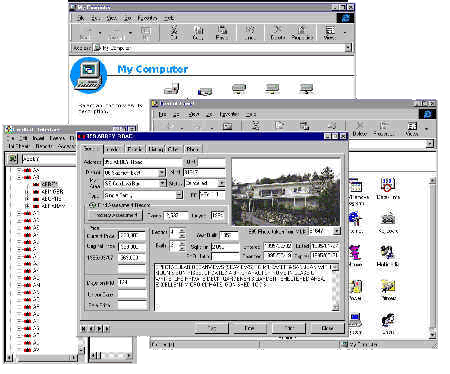This screenshot has width=450, height=374.
Task: Click the Close button in the listing dialog
Action: pos(327,328)
